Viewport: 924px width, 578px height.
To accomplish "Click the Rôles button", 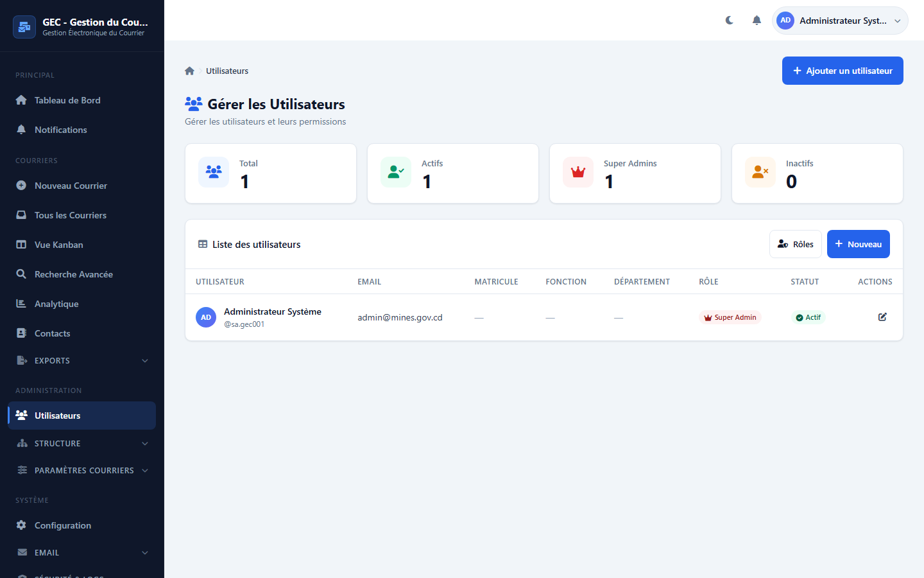I will [x=795, y=244].
